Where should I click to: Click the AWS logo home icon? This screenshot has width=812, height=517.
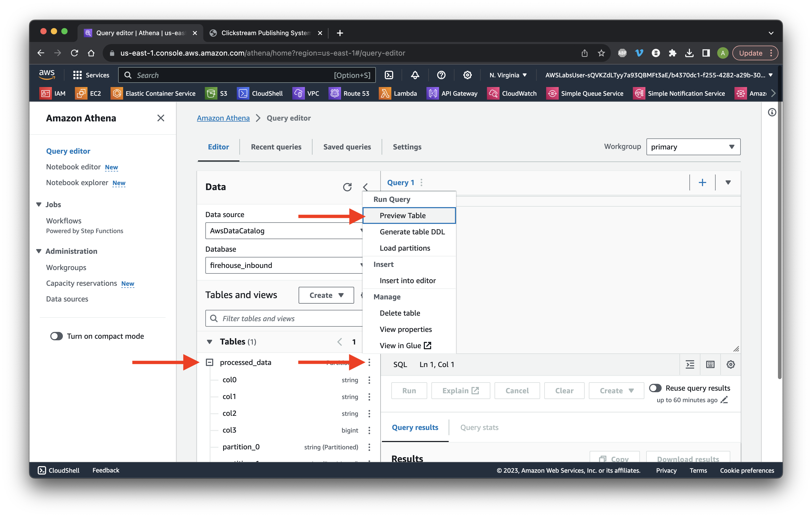point(47,74)
